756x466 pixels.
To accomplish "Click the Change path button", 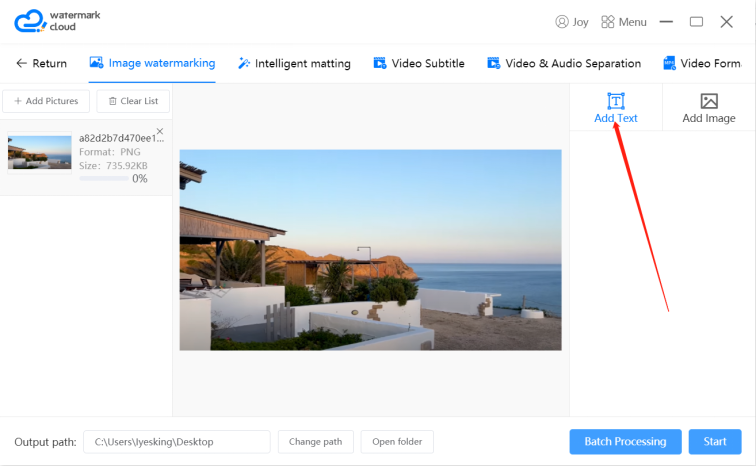I will tap(315, 442).
